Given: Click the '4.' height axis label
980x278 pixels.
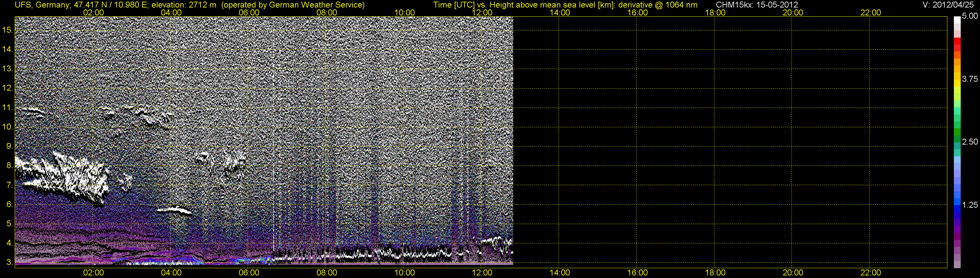Looking at the screenshot, I should [9, 243].
